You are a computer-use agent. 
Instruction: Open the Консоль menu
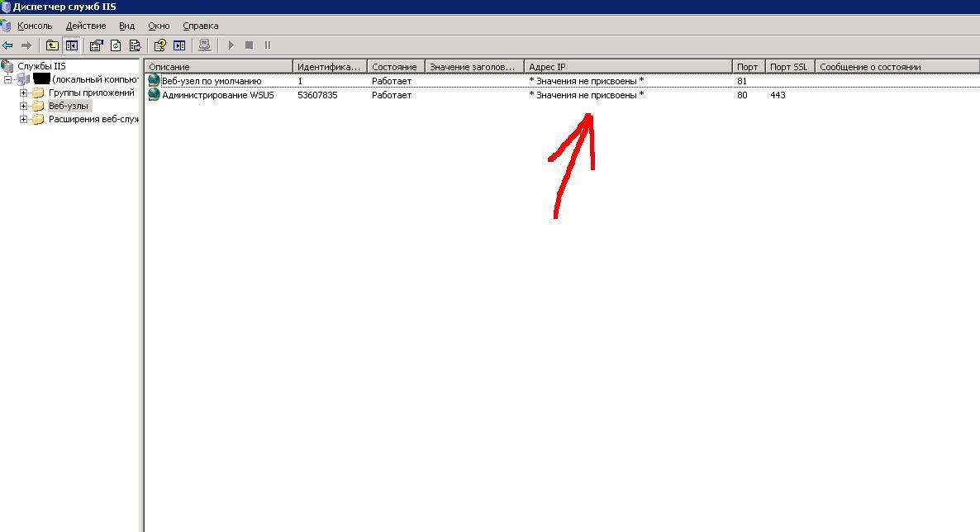[x=35, y=26]
